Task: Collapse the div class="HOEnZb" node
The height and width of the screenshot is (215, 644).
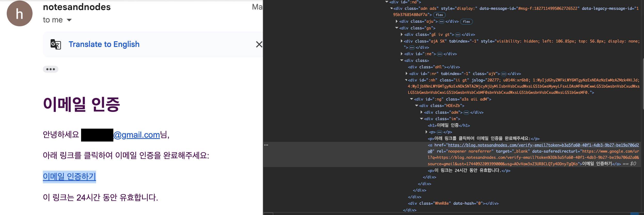Action: point(417,106)
